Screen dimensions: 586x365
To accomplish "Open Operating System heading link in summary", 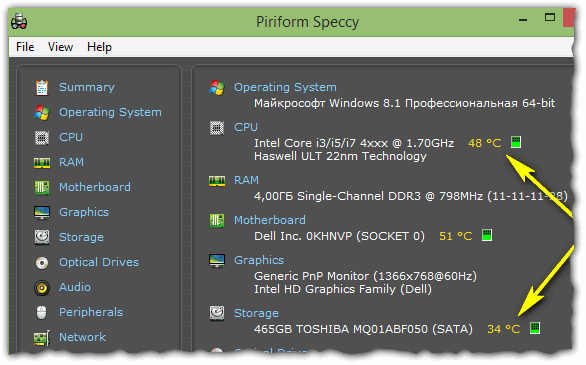I will (x=285, y=87).
